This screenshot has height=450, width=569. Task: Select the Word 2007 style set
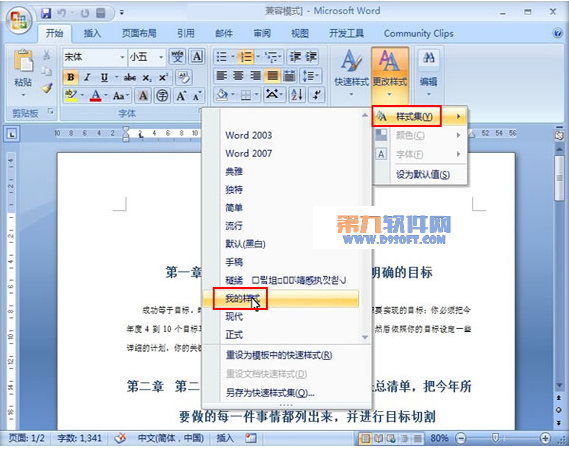click(x=249, y=153)
